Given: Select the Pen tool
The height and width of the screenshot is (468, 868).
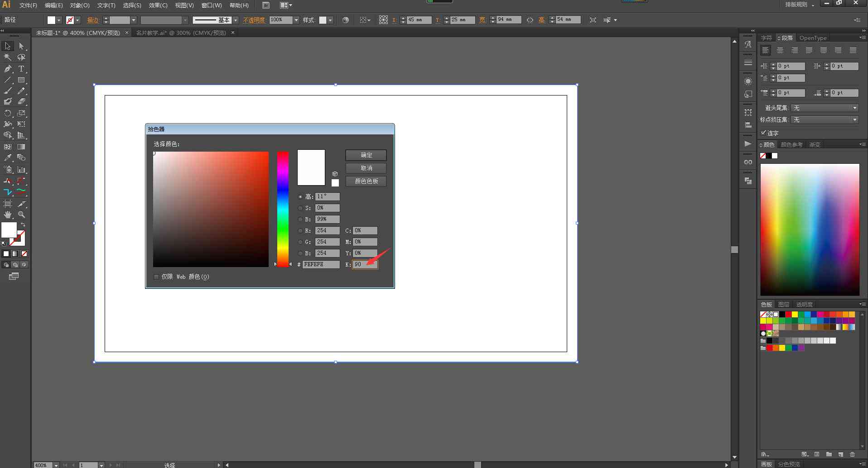Looking at the screenshot, I should point(8,69).
